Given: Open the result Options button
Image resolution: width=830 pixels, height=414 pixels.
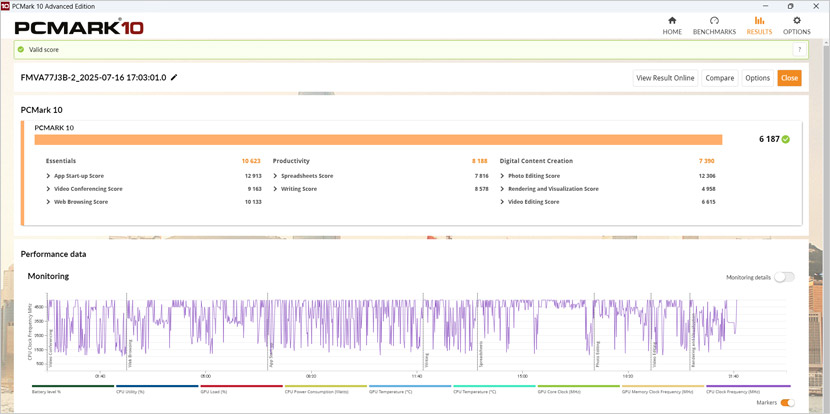Looking at the screenshot, I should point(757,78).
